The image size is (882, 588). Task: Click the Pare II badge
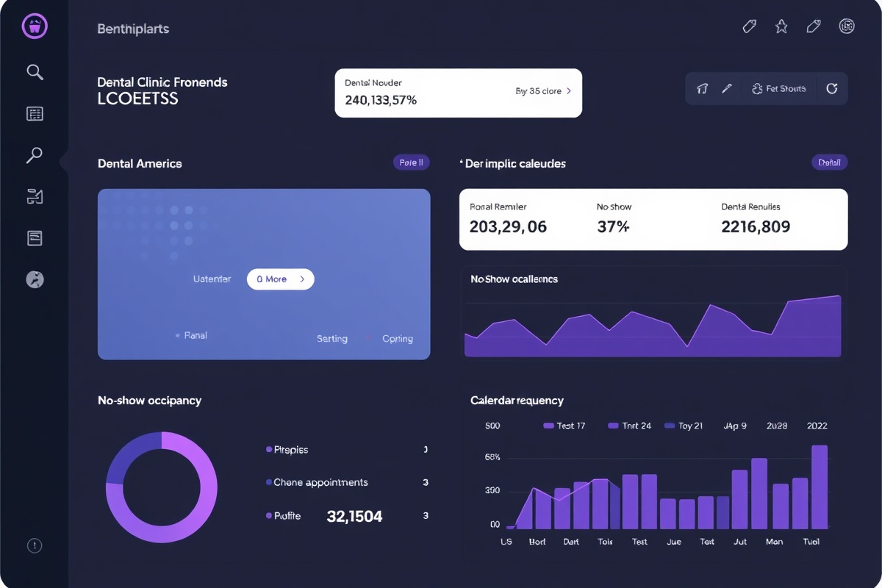[412, 162]
